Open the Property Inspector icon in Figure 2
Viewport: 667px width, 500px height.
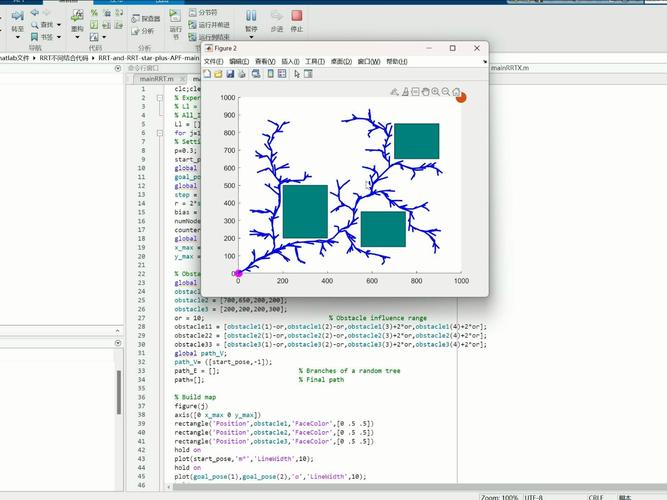point(308,74)
